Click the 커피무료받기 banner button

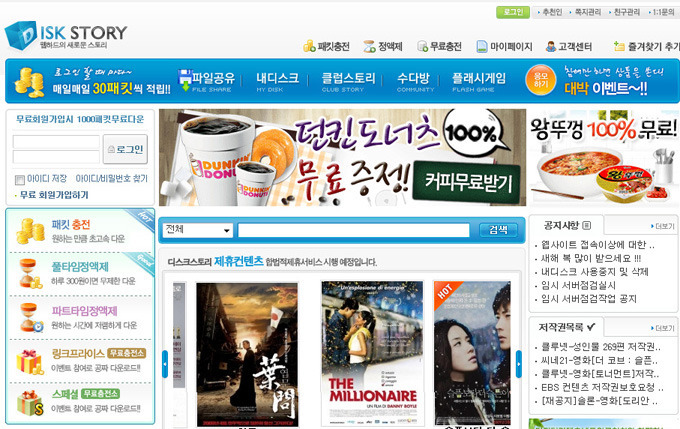(466, 182)
